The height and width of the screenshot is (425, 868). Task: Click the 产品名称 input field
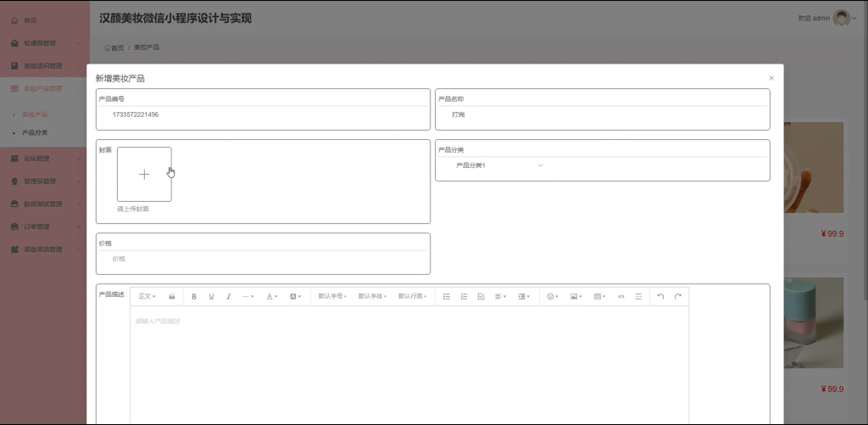click(x=603, y=115)
